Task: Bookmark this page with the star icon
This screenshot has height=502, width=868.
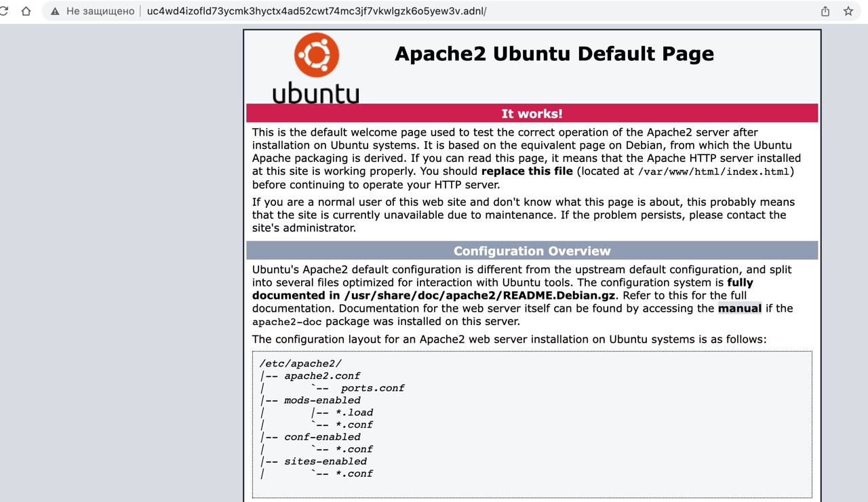Action: 848,11
